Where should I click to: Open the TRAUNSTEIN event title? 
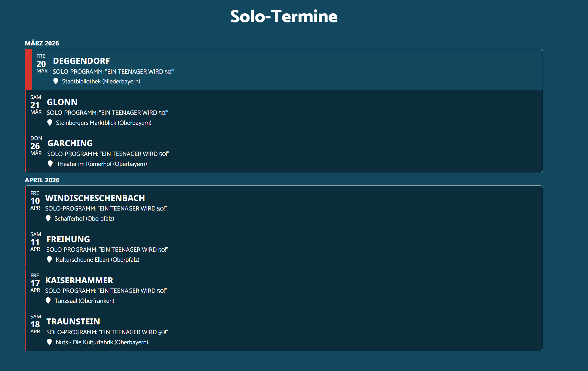click(x=73, y=322)
